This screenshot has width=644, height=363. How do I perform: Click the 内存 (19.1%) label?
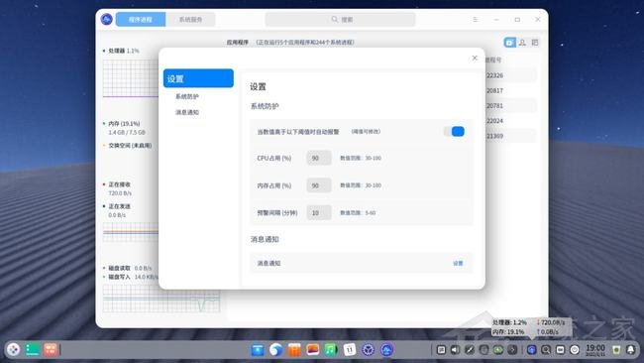tap(124, 123)
